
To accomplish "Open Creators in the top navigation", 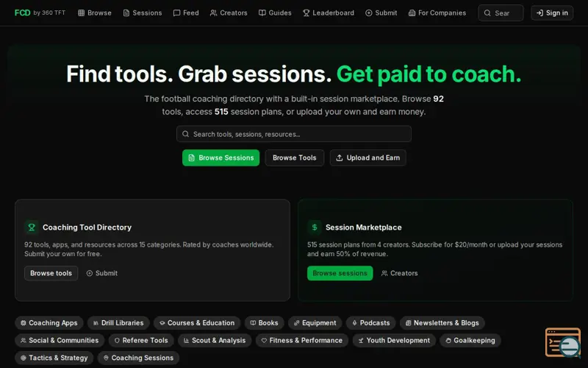I will pos(229,13).
